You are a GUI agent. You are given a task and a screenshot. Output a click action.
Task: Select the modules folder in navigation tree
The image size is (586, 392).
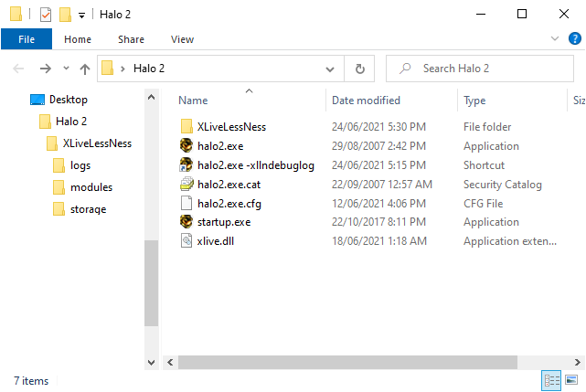91,187
